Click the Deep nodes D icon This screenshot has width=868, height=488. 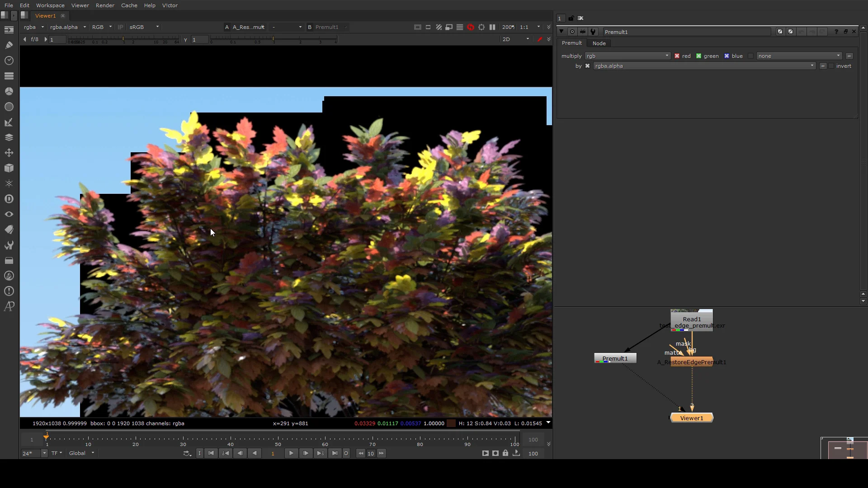(9, 199)
